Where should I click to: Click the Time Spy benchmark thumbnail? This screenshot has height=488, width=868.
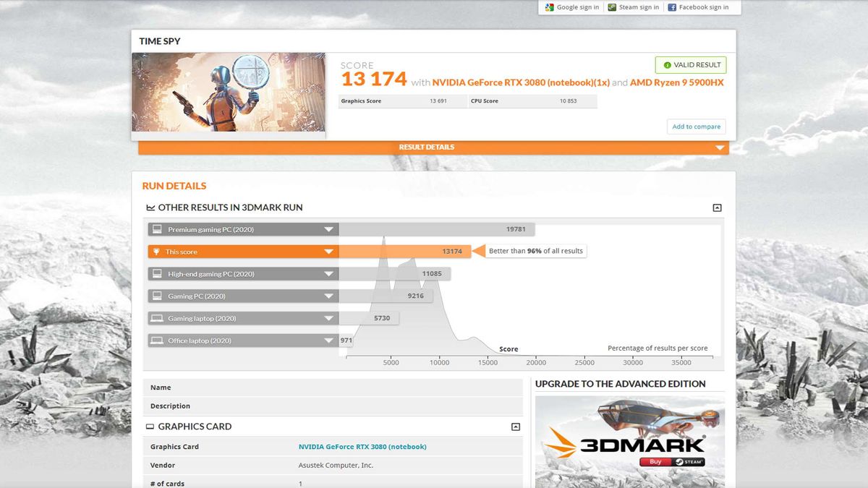229,93
